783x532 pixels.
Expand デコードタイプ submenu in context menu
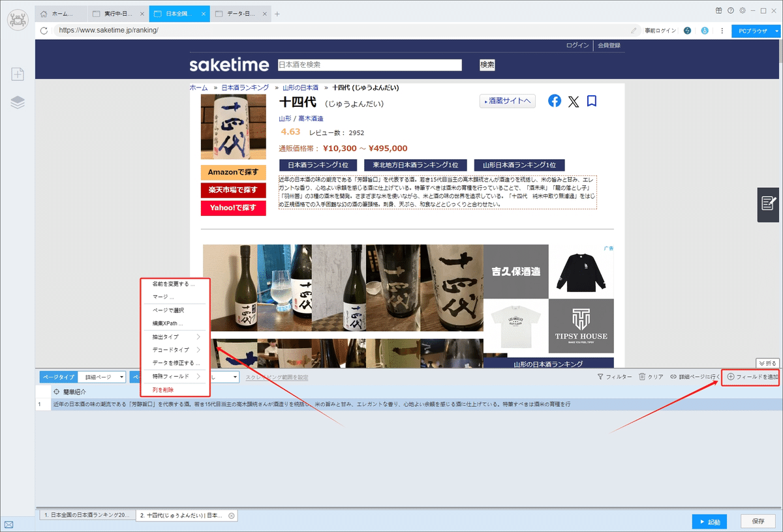click(x=198, y=350)
